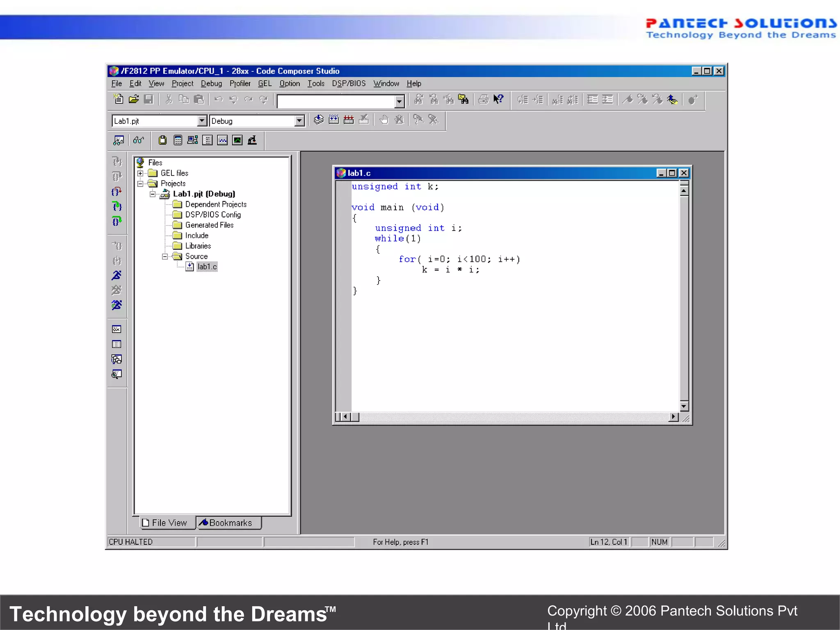The width and height of the screenshot is (840, 630).
Task: Open the Debug configuration dropdown
Action: pos(299,121)
